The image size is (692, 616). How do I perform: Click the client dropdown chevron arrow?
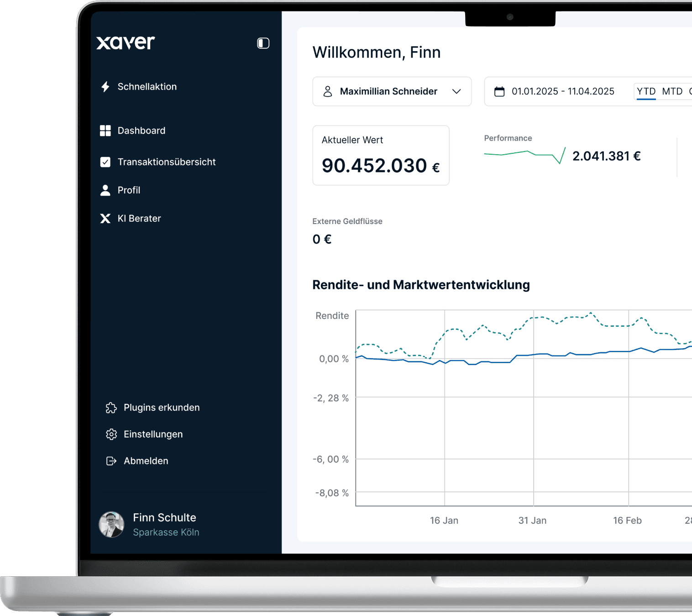456,92
